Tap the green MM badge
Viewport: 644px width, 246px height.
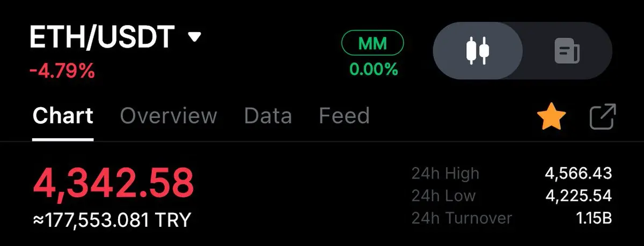[x=373, y=43]
